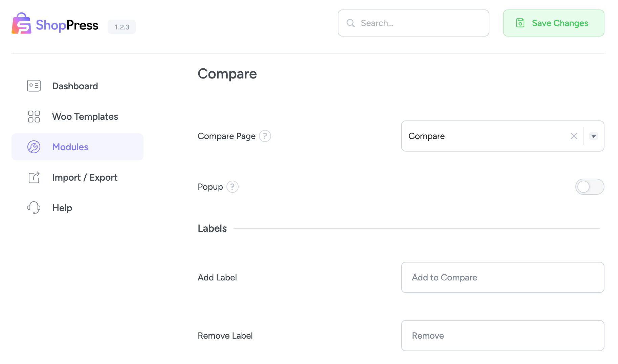Screen dimensions: 618x364
Task: Clear the Compare Page selection with the X
Action: 574,136
